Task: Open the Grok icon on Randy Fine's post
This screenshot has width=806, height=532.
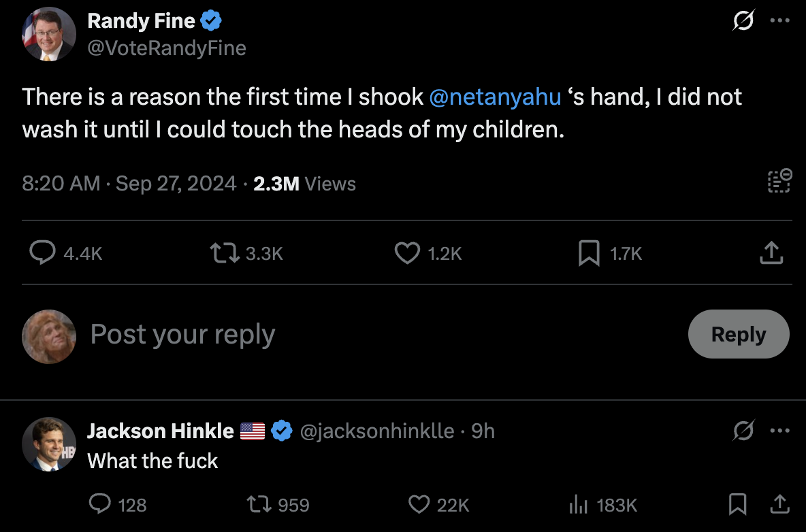Action: click(743, 22)
